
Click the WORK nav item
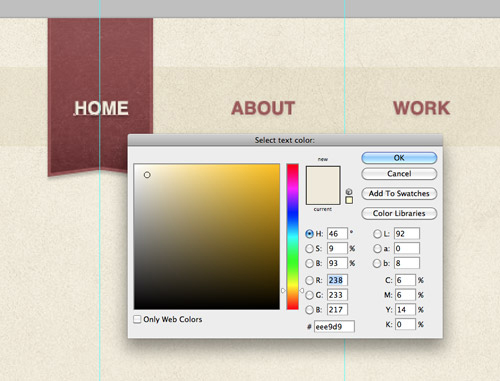click(x=422, y=108)
